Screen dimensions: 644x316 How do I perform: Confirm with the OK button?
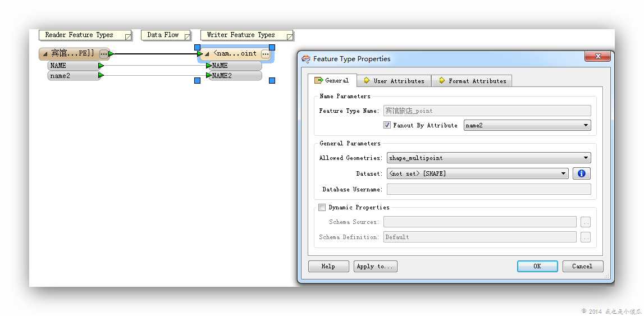pyautogui.click(x=537, y=267)
